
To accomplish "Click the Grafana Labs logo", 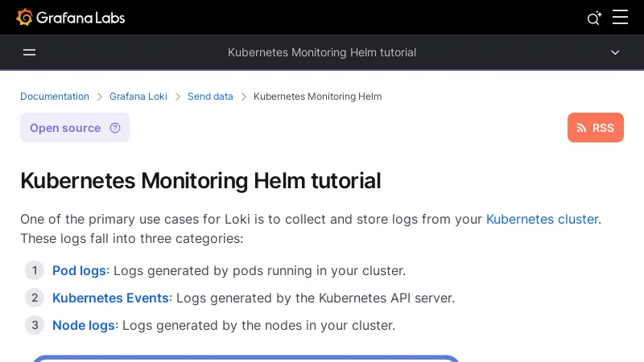I will coord(71,17).
